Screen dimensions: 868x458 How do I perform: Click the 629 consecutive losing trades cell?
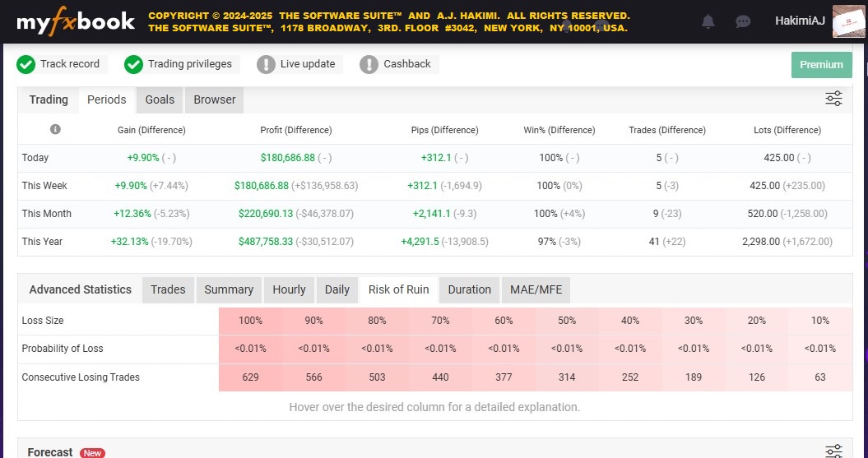[250, 377]
